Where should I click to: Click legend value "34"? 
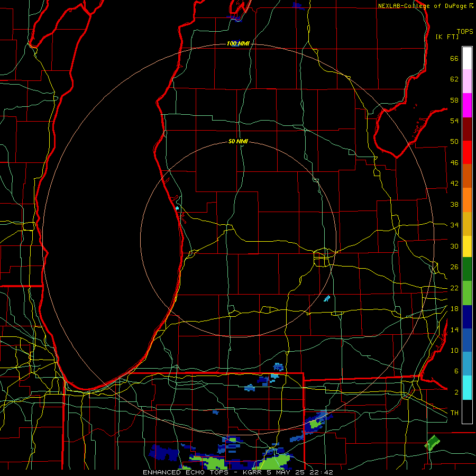tap(454, 225)
